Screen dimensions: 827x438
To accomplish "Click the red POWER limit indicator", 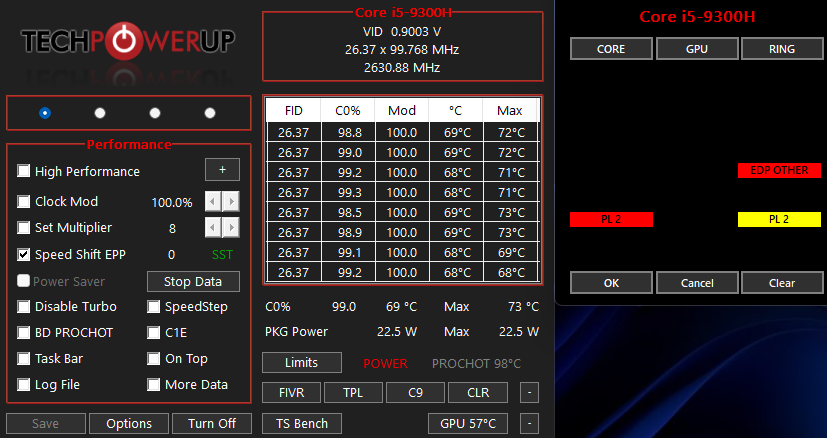I will point(386,364).
